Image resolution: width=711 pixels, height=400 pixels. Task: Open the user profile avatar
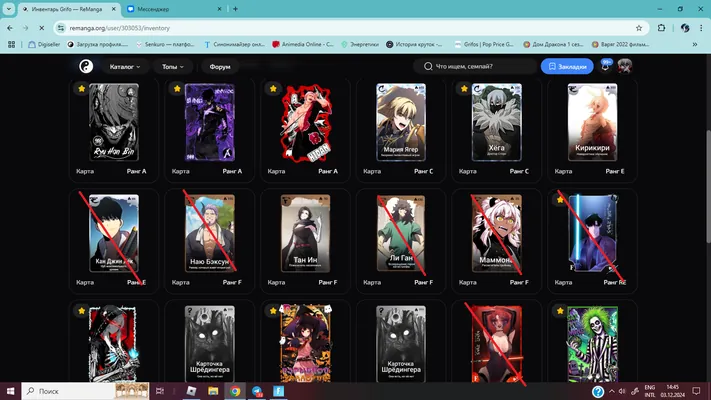(x=625, y=66)
